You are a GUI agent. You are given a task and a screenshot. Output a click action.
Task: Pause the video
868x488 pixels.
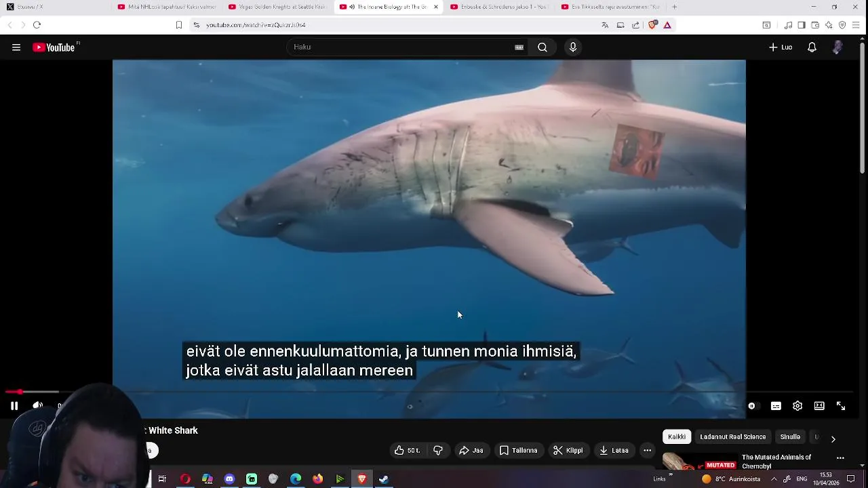coord(14,406)
